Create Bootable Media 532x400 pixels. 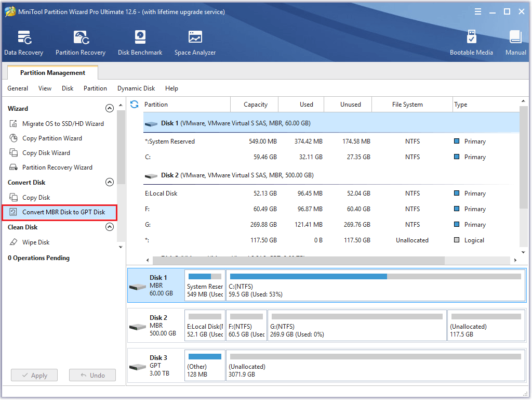point(471,43)
